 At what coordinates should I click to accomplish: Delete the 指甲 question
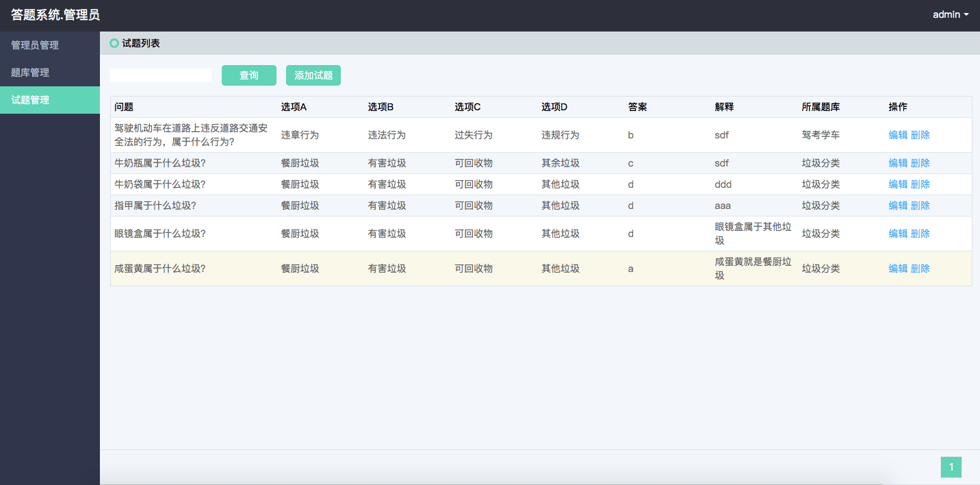pyautogui.click(x=920, y=206)
